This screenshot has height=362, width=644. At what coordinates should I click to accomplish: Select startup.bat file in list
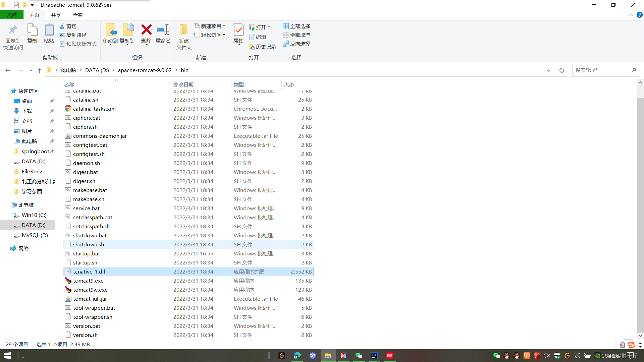87,253
